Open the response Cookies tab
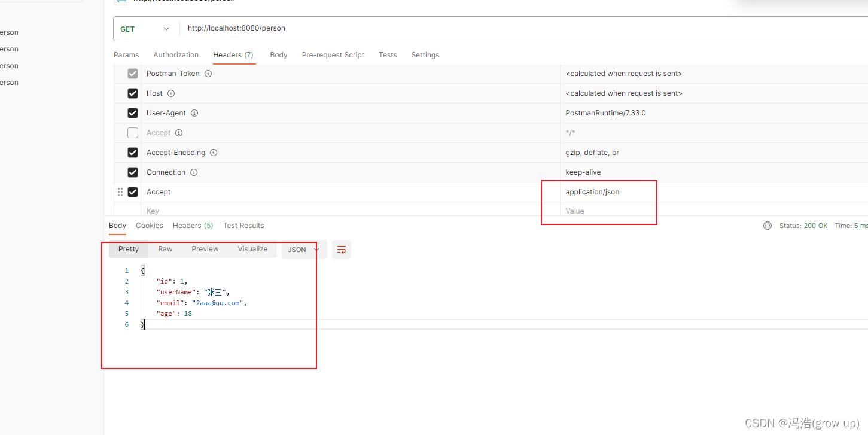 point(150,226)
